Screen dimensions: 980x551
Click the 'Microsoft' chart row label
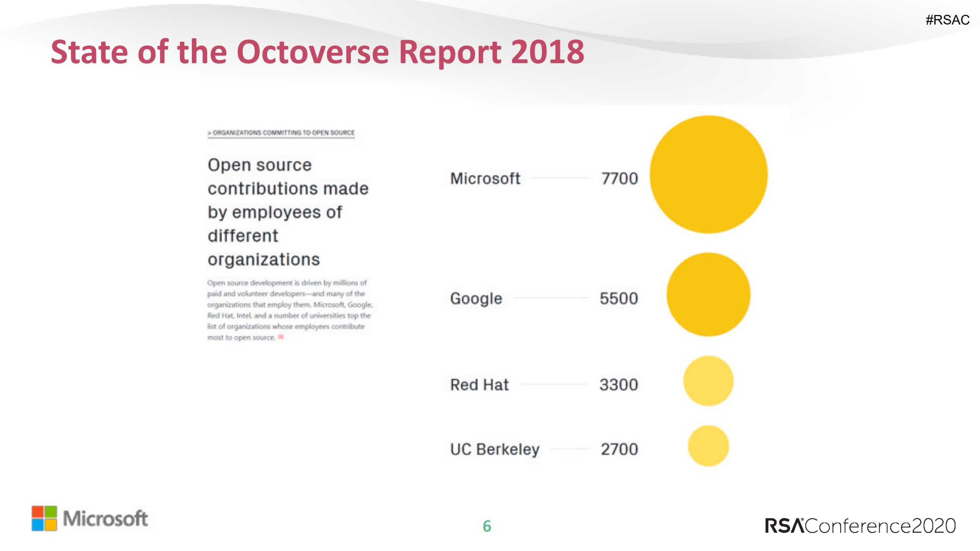[x=485, y=178]
